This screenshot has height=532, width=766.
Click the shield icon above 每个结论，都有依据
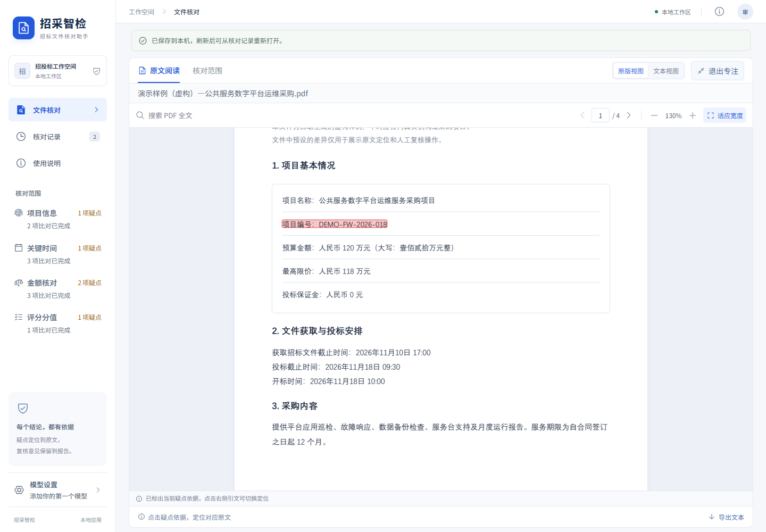point(23,408)
